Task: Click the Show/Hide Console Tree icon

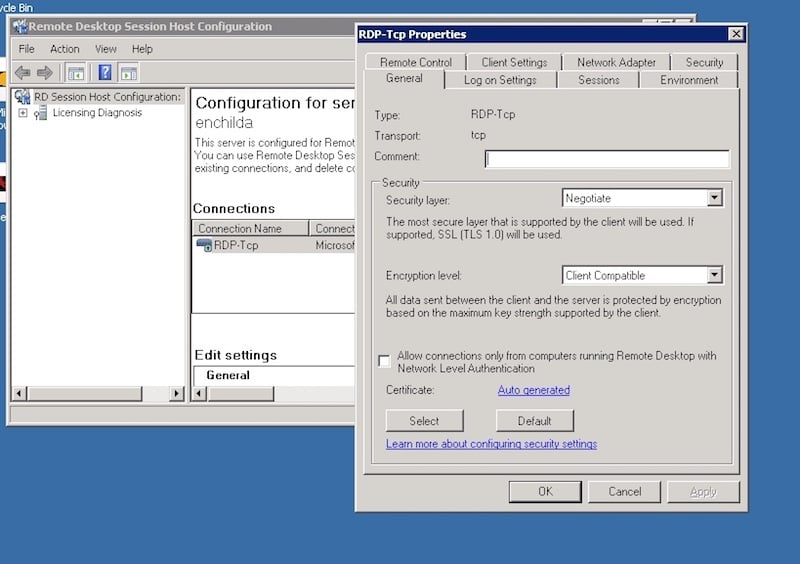Action: tap(76, 73)
